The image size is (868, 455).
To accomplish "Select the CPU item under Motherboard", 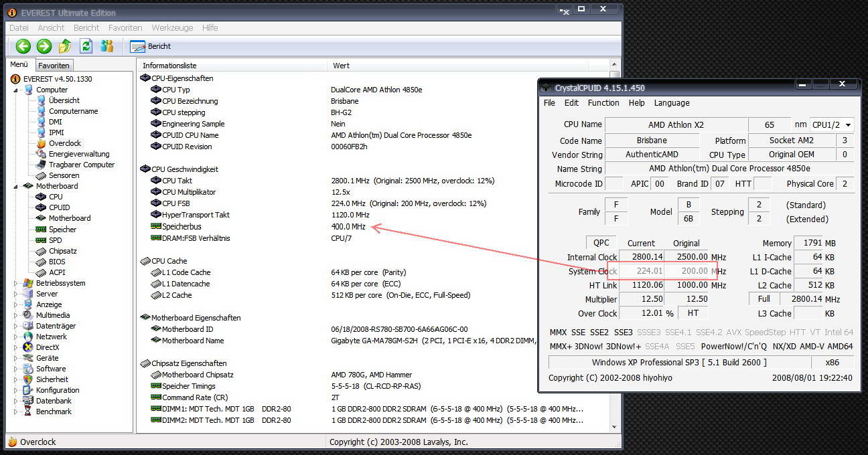I will tap(56, 197).
